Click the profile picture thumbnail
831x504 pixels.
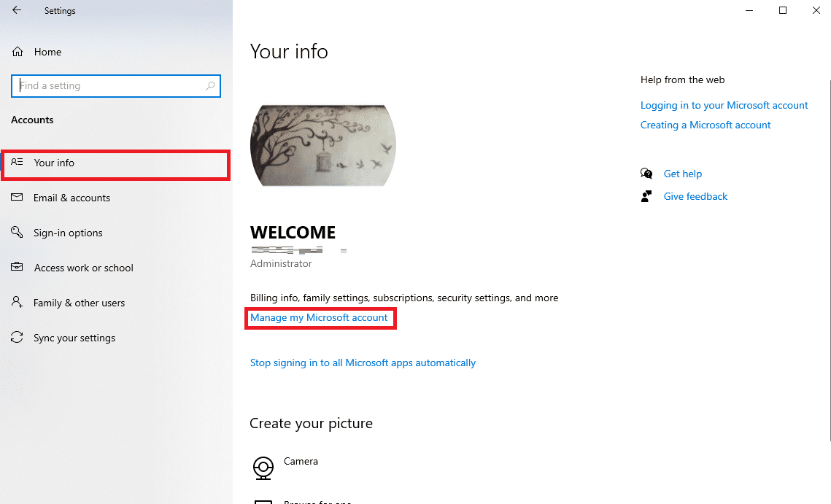322,145
